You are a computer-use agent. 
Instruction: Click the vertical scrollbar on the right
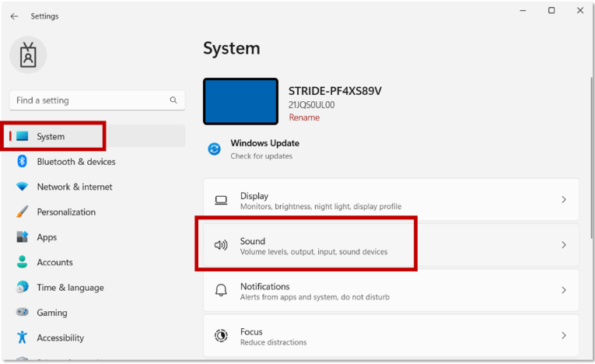591,158
